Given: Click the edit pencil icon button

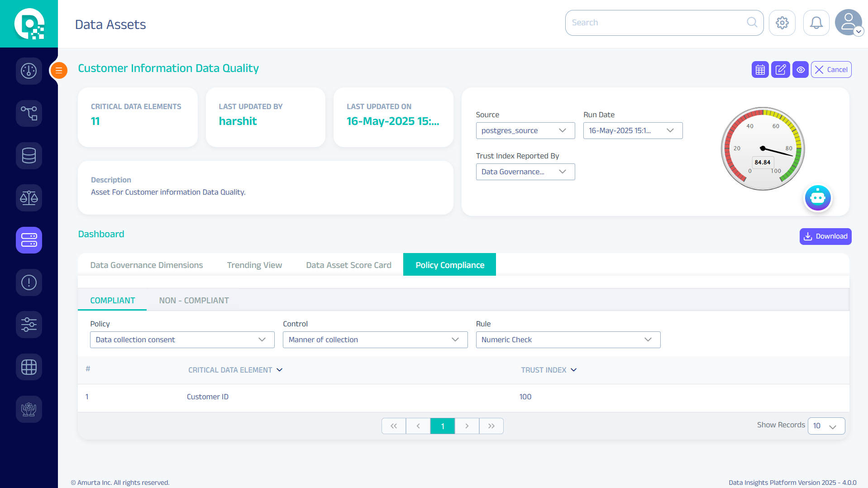Looking at the screenshot, I should (x=780, y=70).
